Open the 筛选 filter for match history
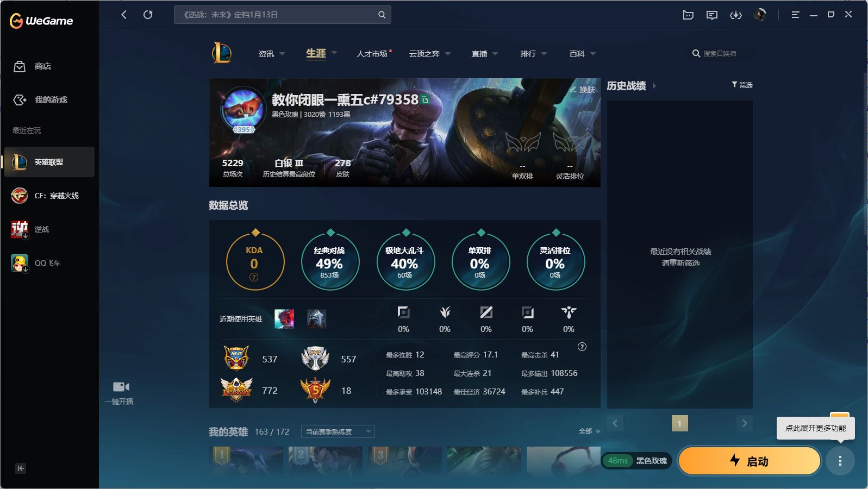 pyautogui.click(x=742, y=85)
